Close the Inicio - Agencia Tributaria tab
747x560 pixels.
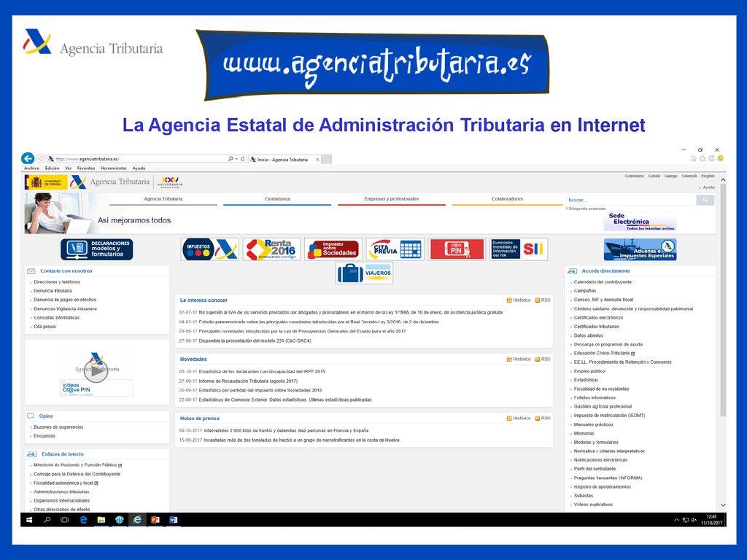point(317,160)
